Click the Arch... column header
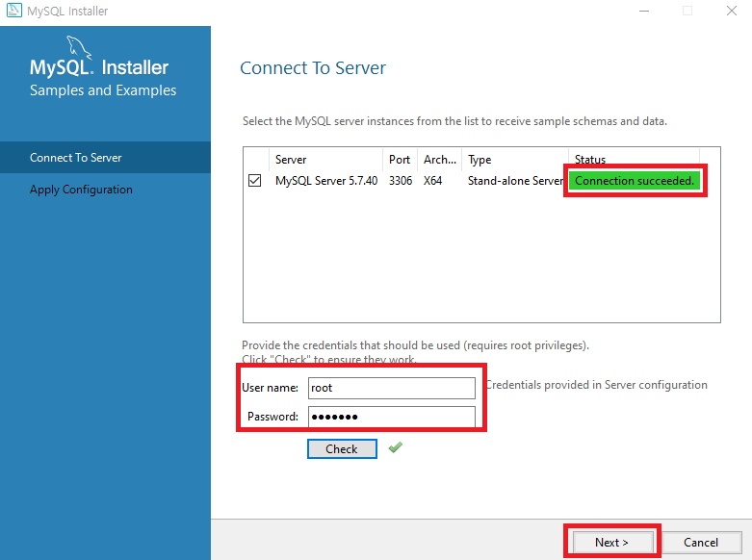Image resolution: width=752 pixels, height=560 pixels. click(x=440, y=160)
